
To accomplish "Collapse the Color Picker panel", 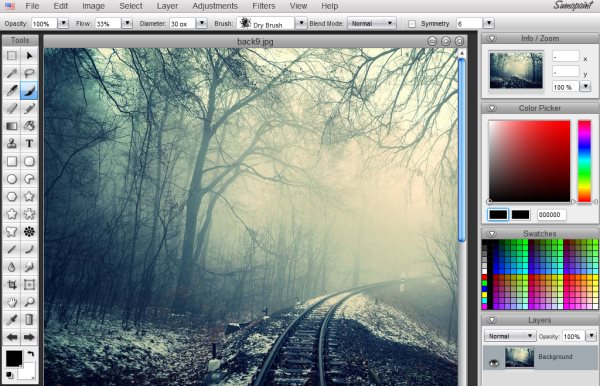I will tap(492, 109).
